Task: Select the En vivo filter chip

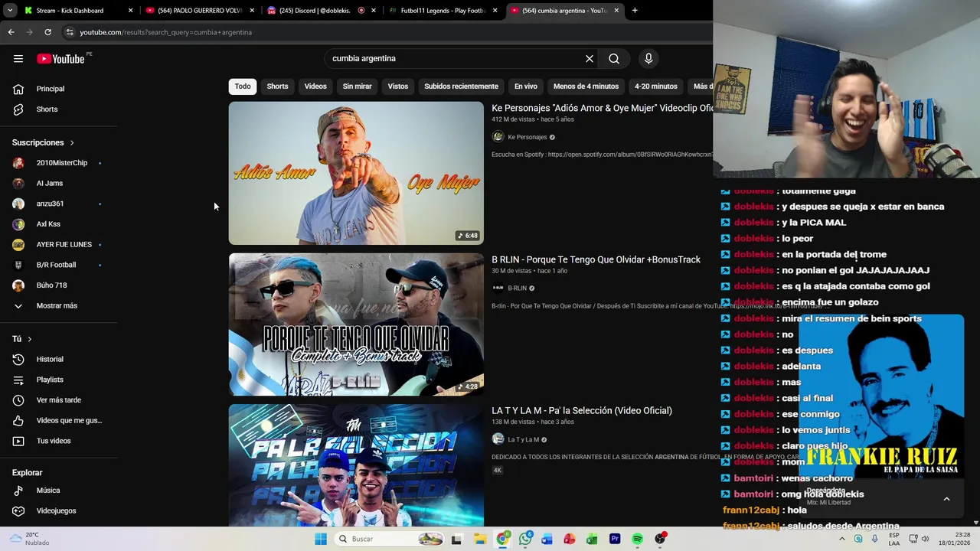Action: pyautogui.click(x=525, y=86)
